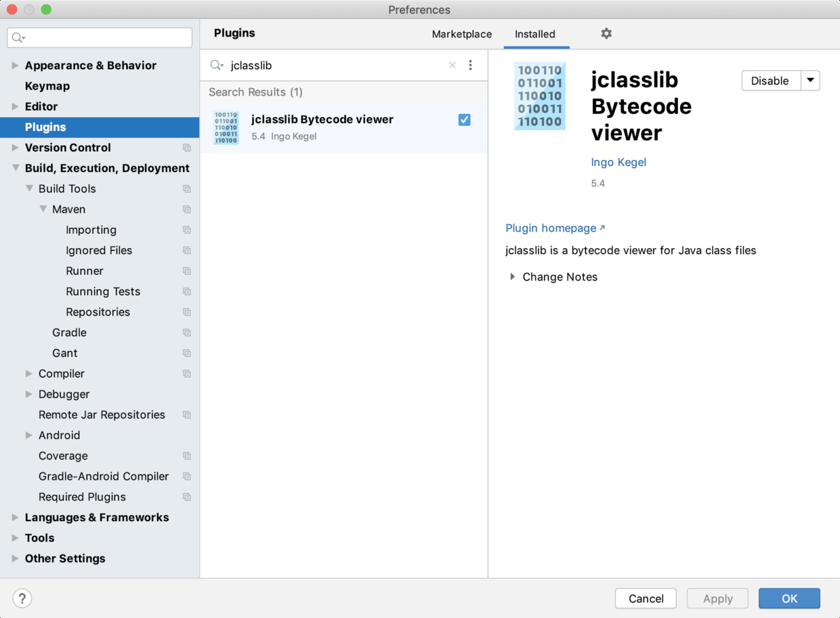Click the copy icon beside Version Control
Screen dimensions: 840x618
187,148
